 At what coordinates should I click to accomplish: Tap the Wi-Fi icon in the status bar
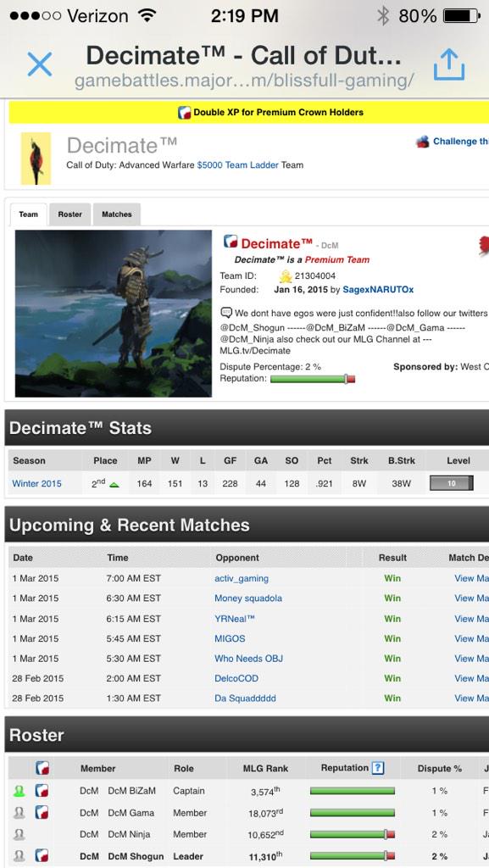[x=146, y=15]
